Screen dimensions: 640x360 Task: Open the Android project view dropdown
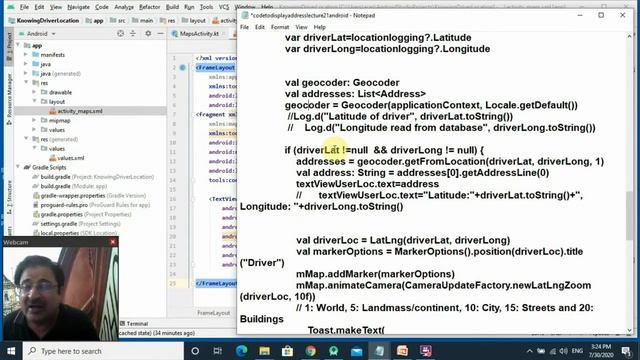click(41, 33)
